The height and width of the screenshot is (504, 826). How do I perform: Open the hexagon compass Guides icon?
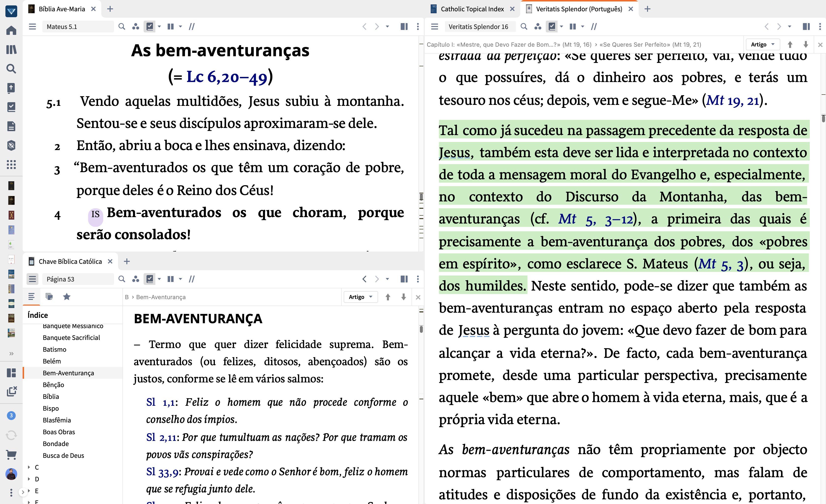(x=11, y=145)
